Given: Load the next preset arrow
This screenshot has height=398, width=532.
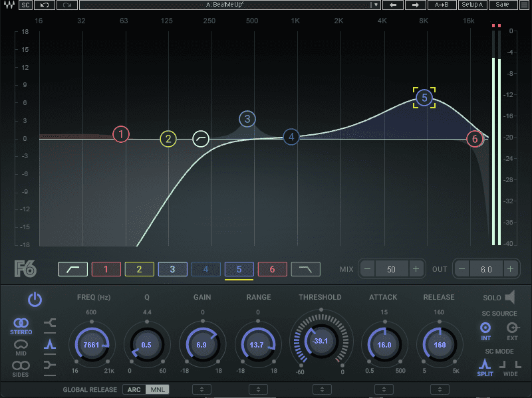Looking at the screenshot, I should 415,5.
